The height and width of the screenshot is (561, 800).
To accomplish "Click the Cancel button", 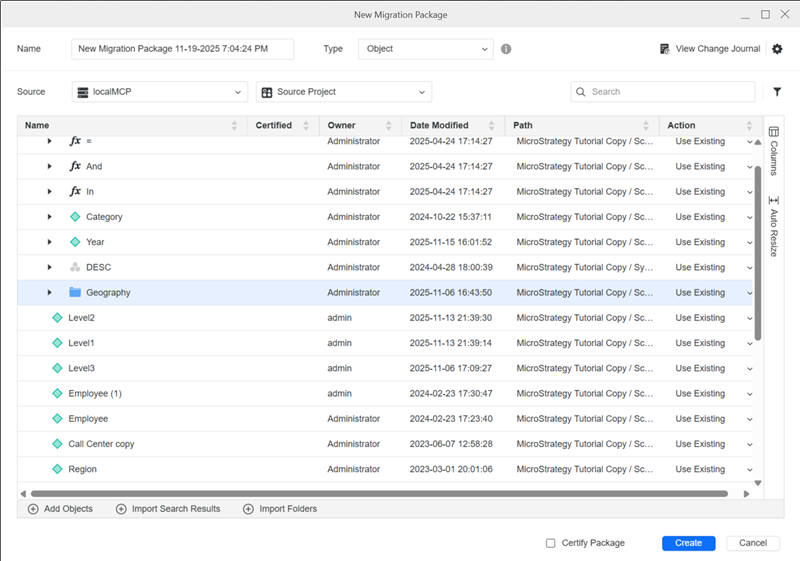I will click(x=753, y=543).
